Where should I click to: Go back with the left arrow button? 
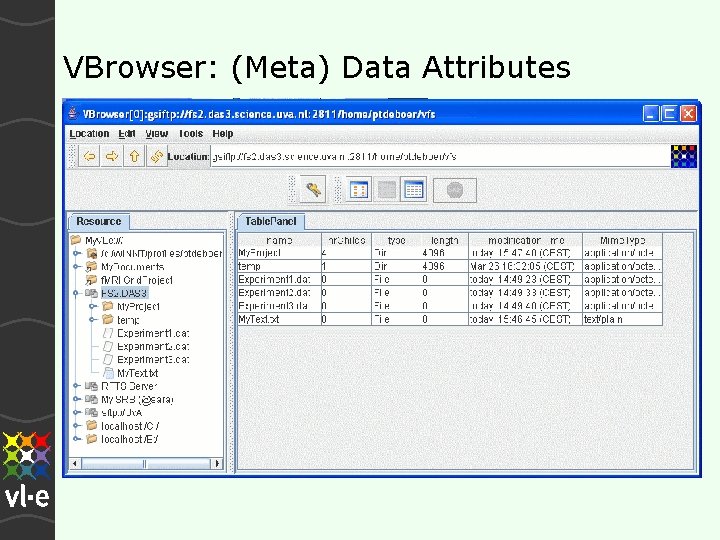[89, 157]
